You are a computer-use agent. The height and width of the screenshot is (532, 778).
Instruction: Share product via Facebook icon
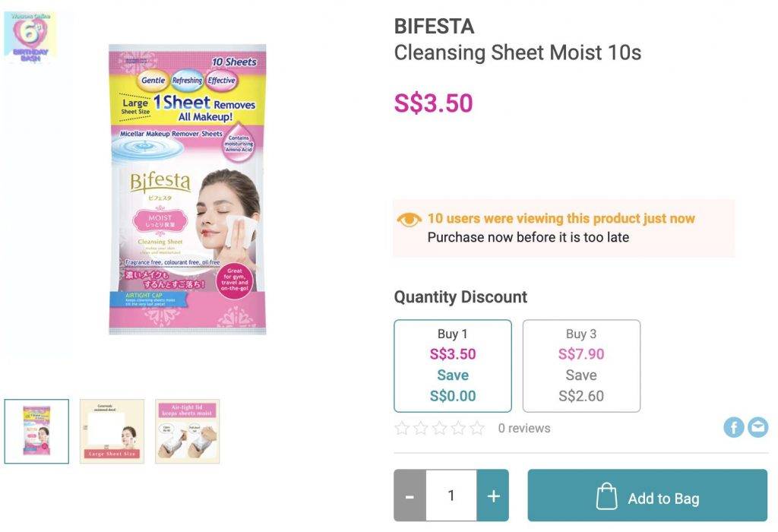(x=733, y=428)
